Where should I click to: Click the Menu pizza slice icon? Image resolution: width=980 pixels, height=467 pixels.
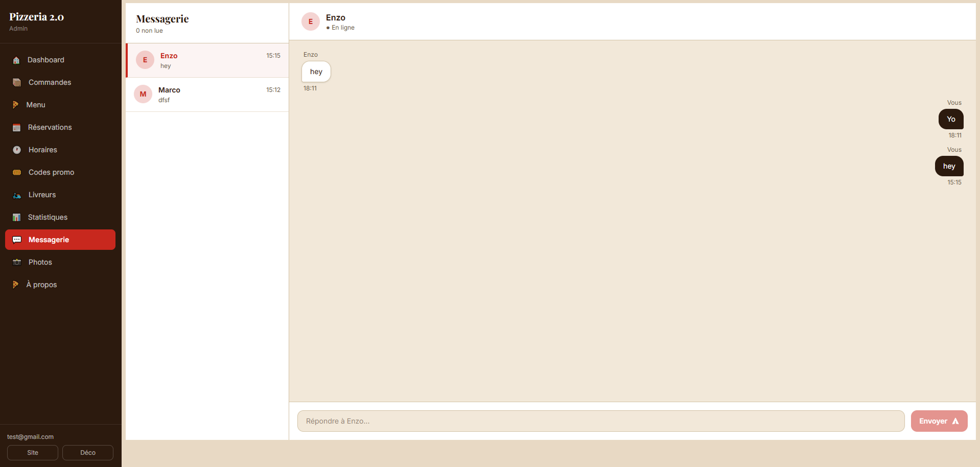pyautogui.click(x=15, y=105)
